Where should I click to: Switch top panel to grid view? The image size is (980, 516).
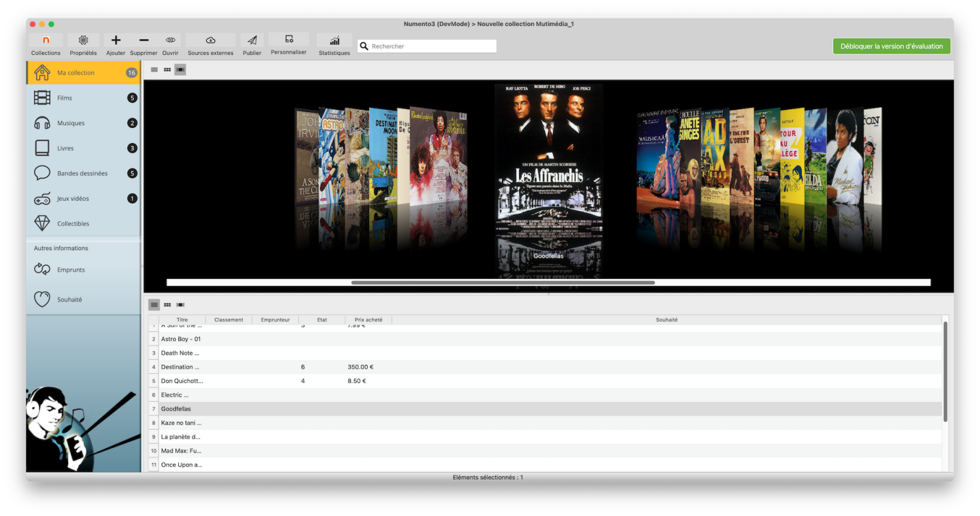[x=167, y=69]
